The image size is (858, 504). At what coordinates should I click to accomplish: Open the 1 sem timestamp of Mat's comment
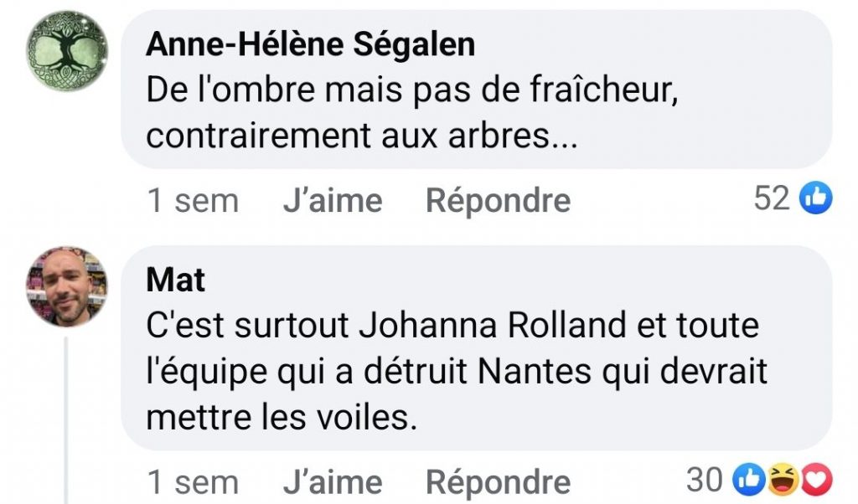tap(193, 482)
